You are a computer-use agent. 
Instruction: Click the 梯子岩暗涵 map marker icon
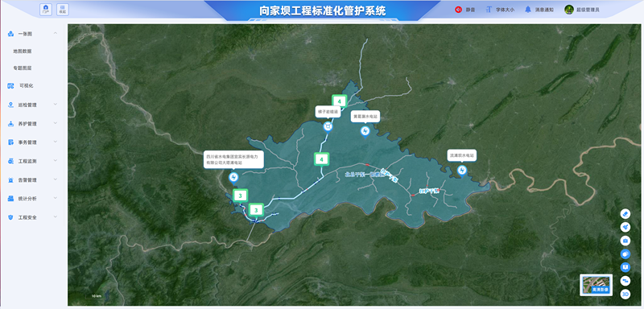[x=328, y=126]
